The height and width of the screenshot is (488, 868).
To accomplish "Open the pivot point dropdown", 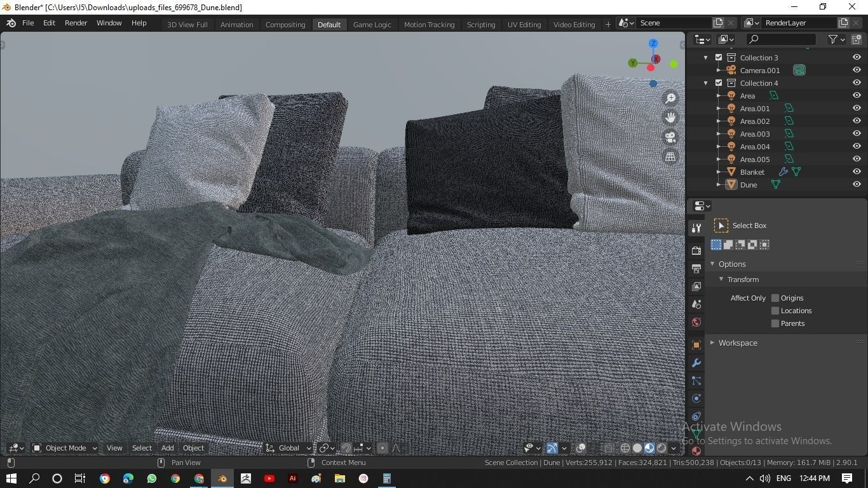I will coord(327,448).
